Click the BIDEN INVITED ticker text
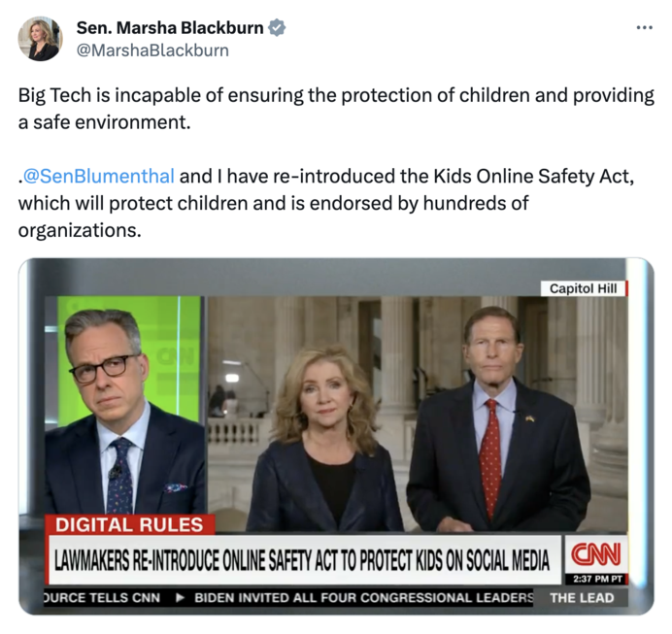 click(x=363, y=597)
